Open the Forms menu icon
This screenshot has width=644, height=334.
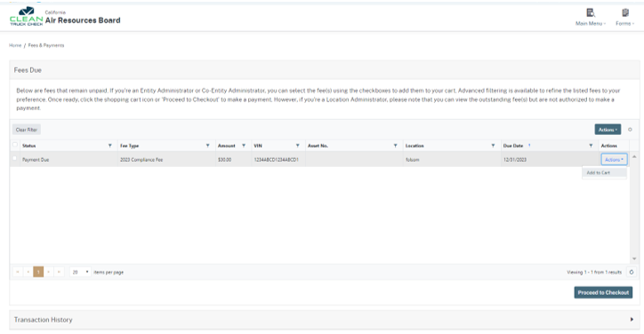[624, 12]
